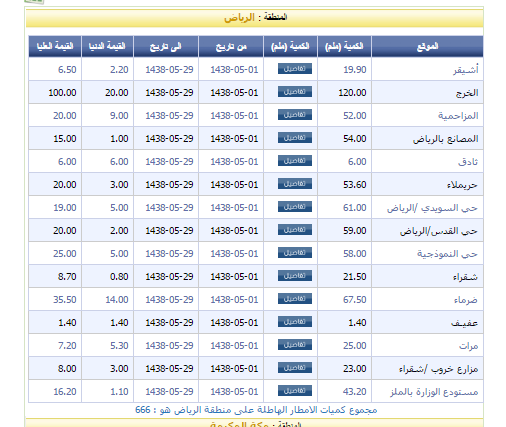Click details button for مرات row

tap(295, 345)
